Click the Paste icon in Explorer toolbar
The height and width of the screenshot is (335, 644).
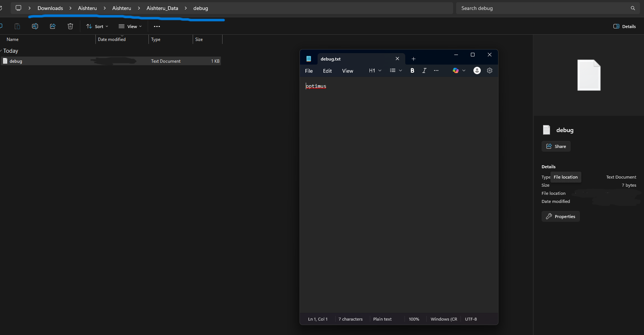(x=17, y=26)
